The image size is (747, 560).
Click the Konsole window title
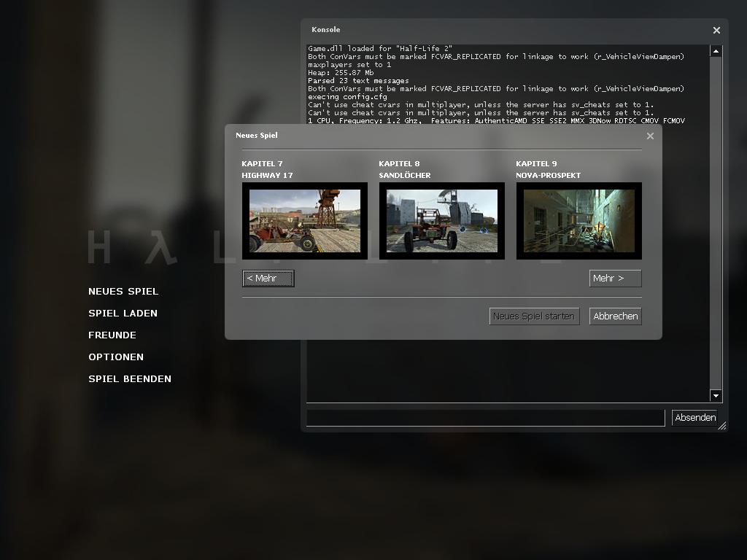[x=326, y=29]
